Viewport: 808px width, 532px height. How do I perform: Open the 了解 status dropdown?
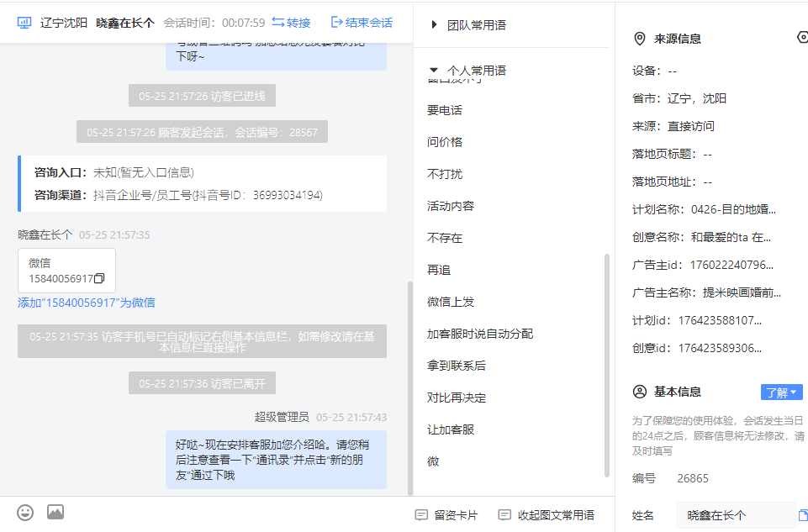pyautogui.click(x=782, y=392)
